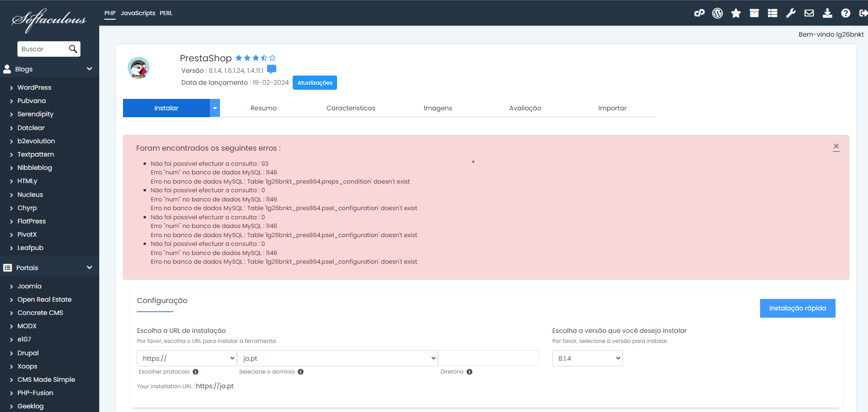Open the Instalar dropdown arrow
868x412 pixels.
215,108
